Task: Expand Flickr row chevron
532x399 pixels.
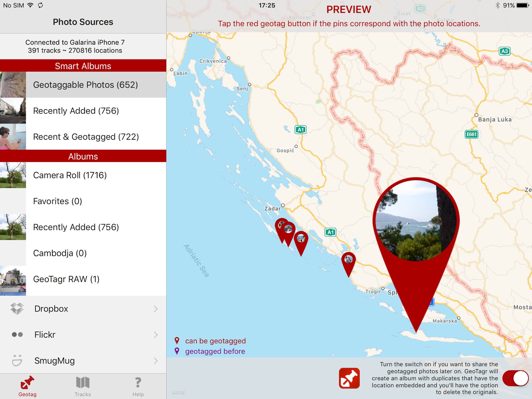Action: 156,335
